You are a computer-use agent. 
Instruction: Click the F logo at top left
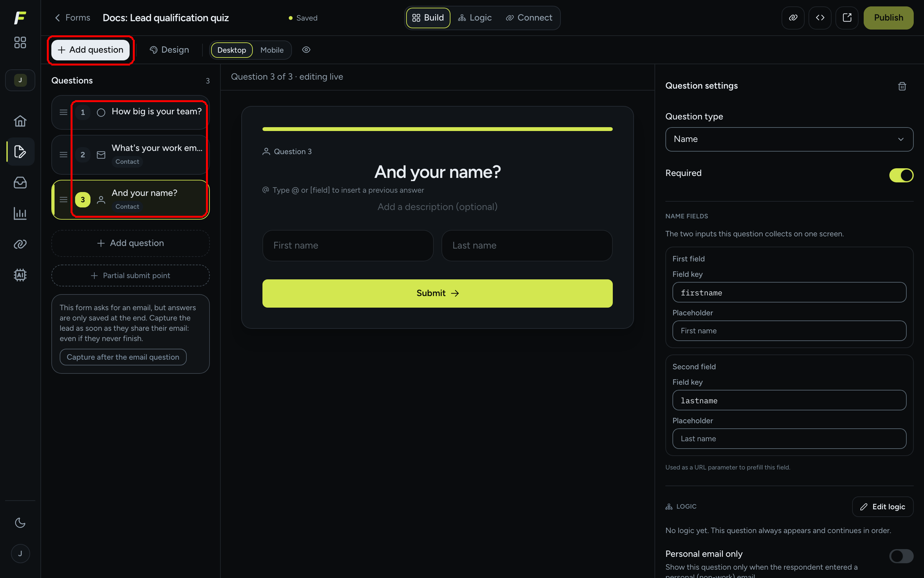click(20, 18)
